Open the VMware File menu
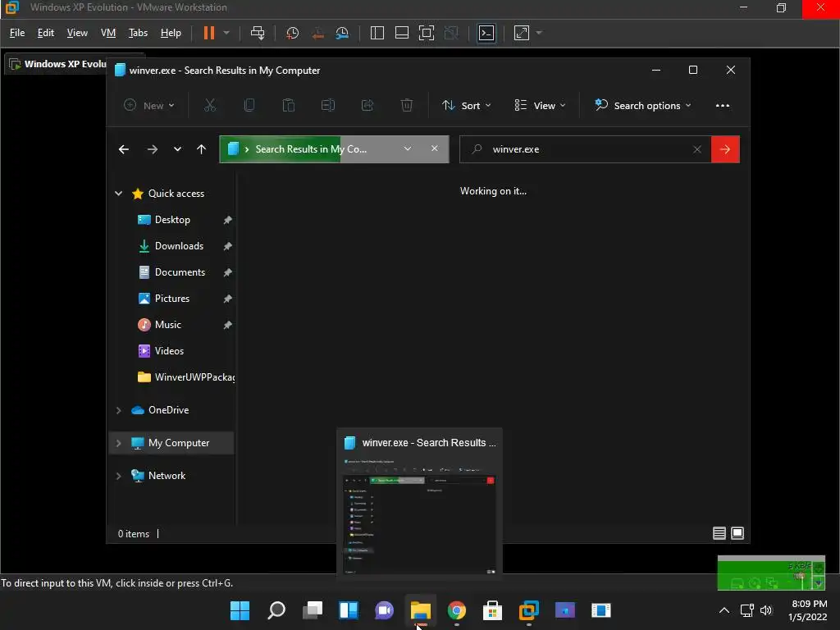This screenshot has width=840, height=630. [x=17, y=33]
